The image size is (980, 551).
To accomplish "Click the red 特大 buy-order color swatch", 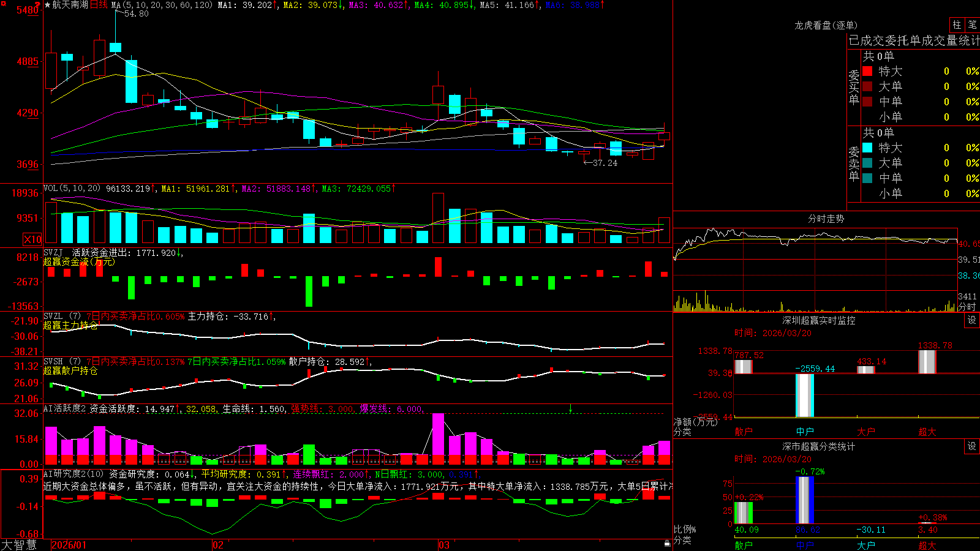I will pyautogui.click(x=867, y=71).
